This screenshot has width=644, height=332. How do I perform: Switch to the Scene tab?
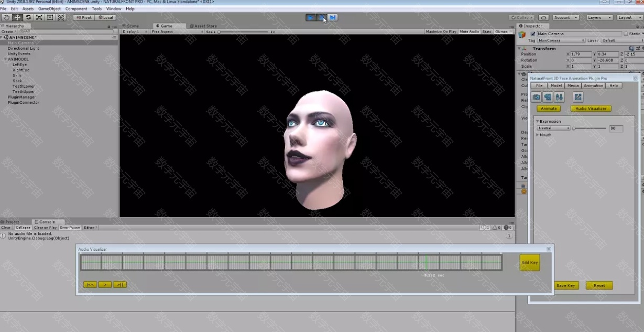pos(131,26)
